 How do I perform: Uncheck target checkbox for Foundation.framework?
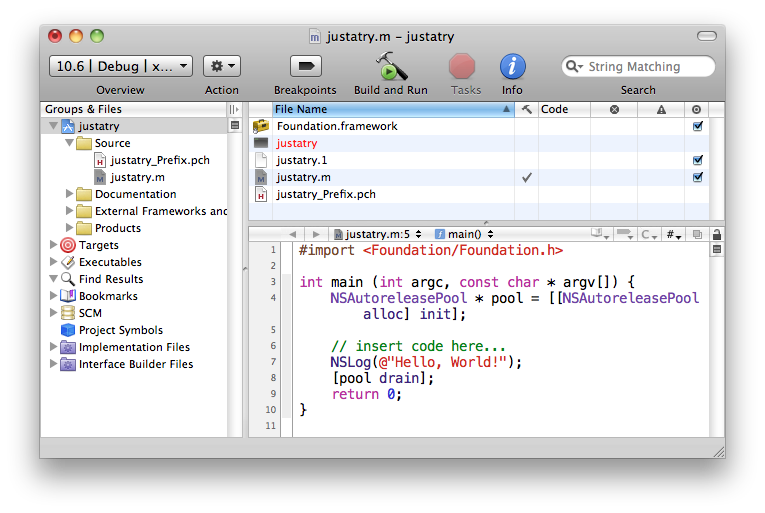[697, 127]
